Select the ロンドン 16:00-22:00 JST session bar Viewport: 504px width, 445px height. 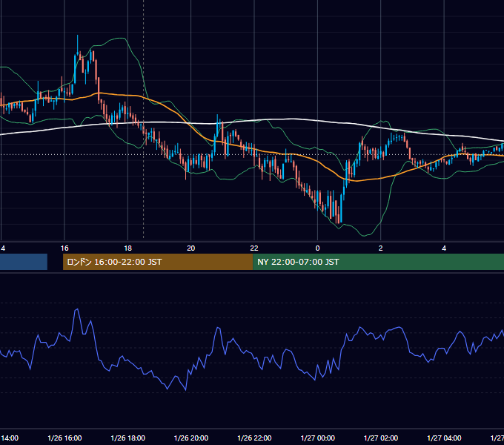158,262
